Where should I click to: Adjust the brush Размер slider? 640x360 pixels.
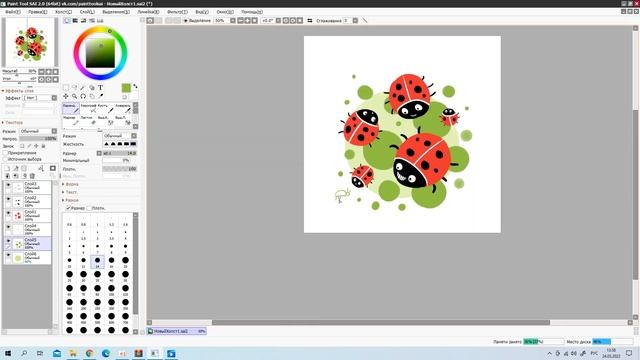point(119,153)
